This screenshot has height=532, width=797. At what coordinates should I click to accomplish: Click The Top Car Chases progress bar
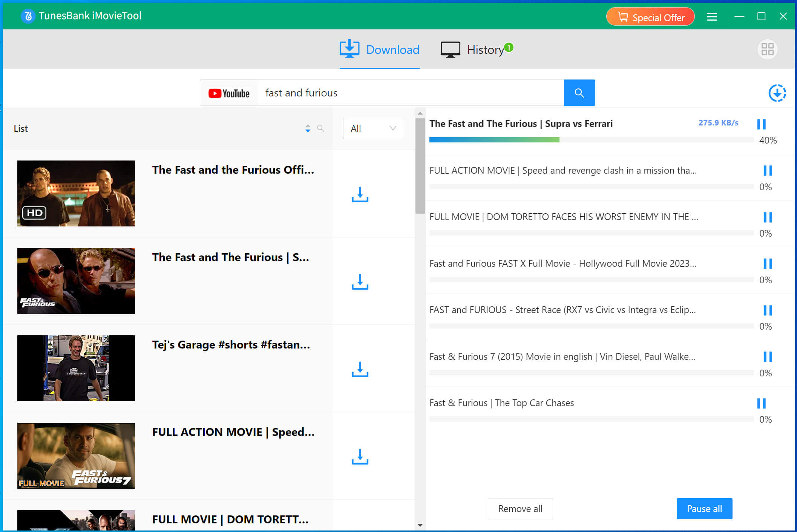591,419
